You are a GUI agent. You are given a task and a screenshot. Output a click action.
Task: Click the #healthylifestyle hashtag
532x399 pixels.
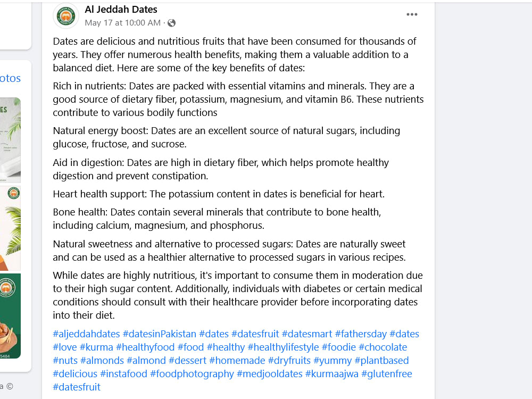pos(284,347)
